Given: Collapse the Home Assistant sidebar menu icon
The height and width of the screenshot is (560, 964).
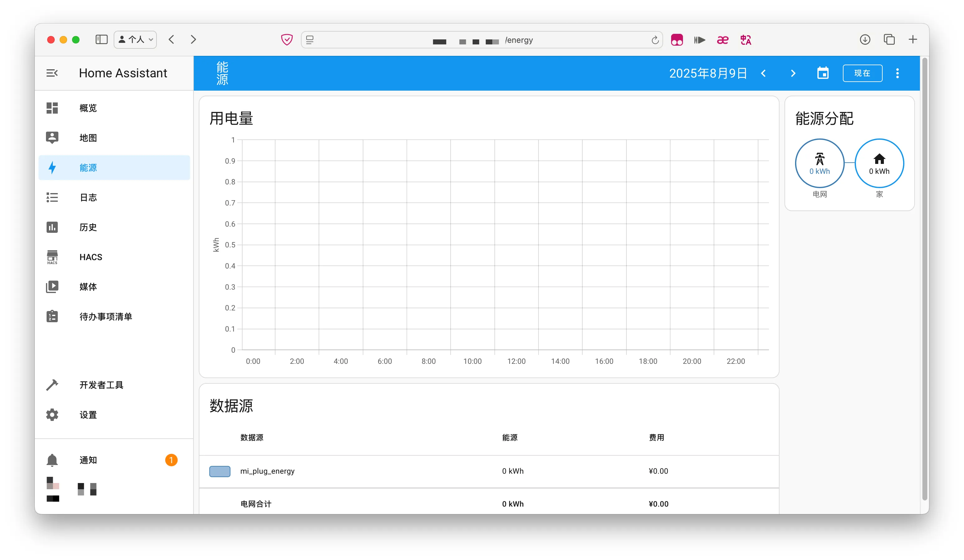Looking at the screenshot, I should [52, 73].
